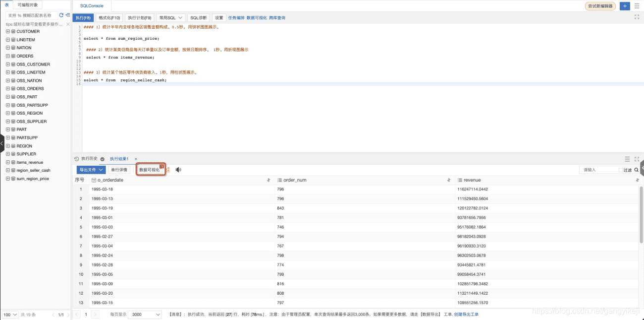This screenshot has width=644, height=320.
Task: Go to next results page arrow
Action: (95, 315)
